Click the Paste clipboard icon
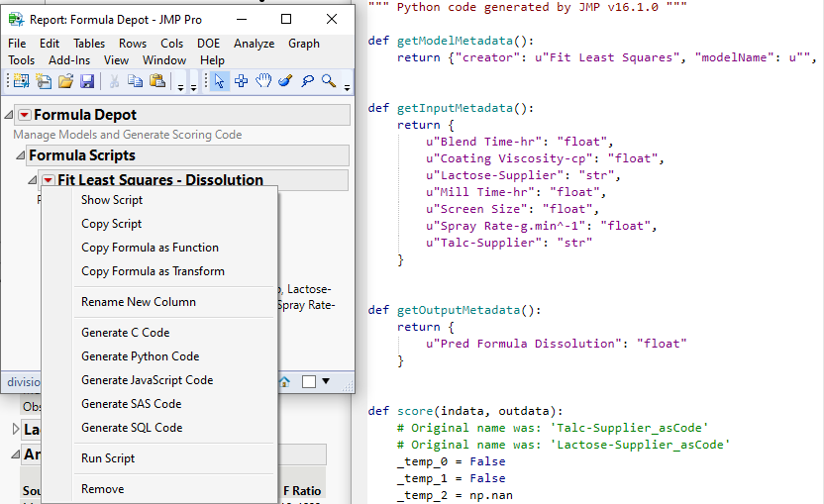 click(157, 81)
